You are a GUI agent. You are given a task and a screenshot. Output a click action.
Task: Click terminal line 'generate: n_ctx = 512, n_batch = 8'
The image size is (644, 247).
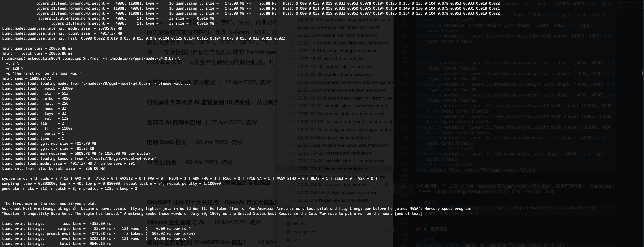(x=69, y=189)
